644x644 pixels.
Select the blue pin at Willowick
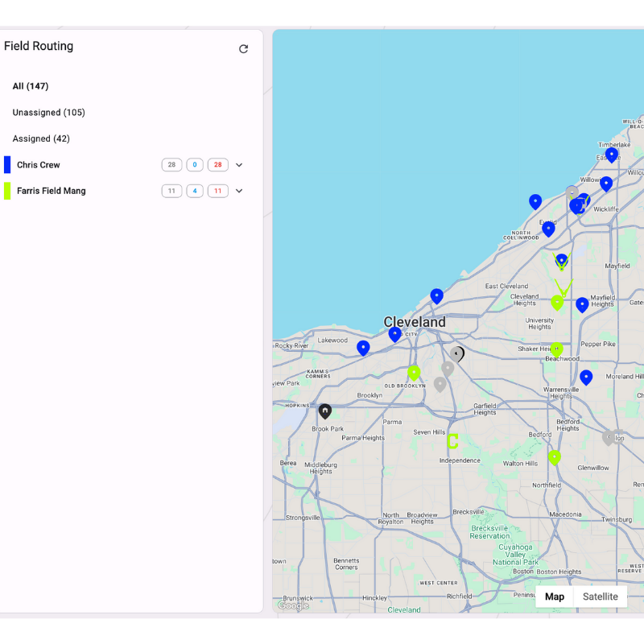(606, 184)
